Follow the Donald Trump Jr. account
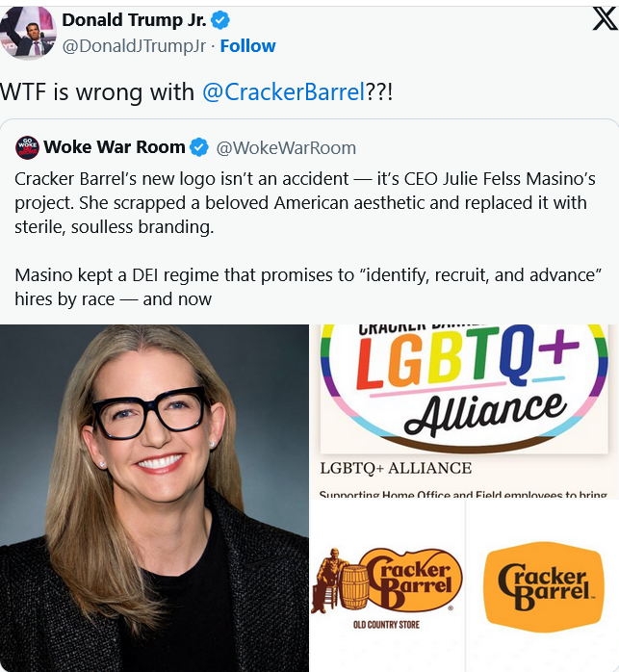 [x=247, y=46]
